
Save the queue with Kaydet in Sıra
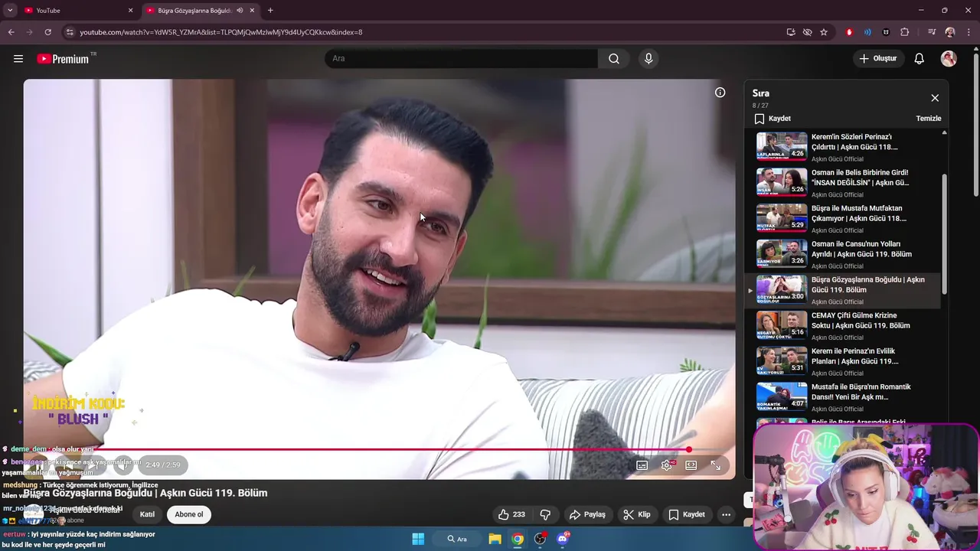(773, 119)
